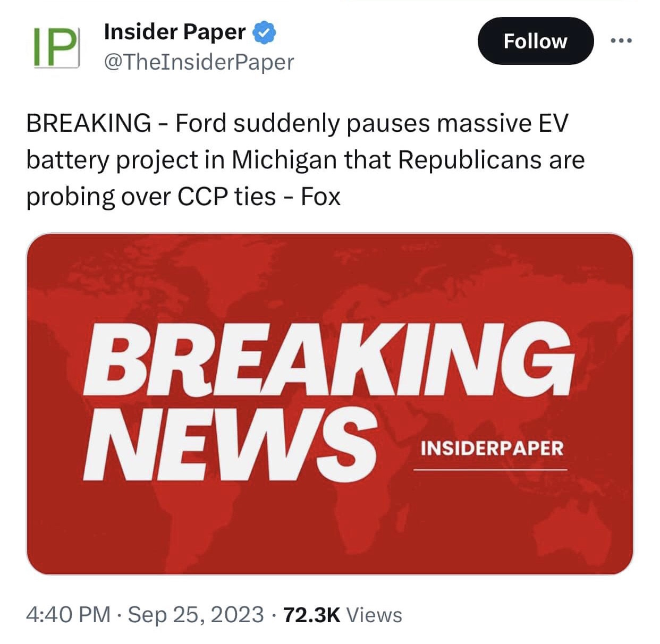
Task: Click the large white BREAKING headline word
Action: pyautogui.click(x=328, y=359)
